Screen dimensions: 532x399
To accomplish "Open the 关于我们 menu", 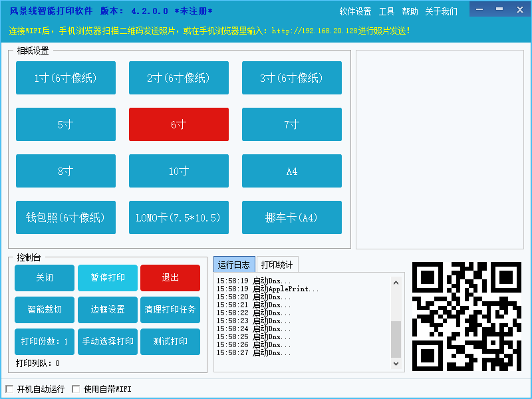I will (441, 11).
